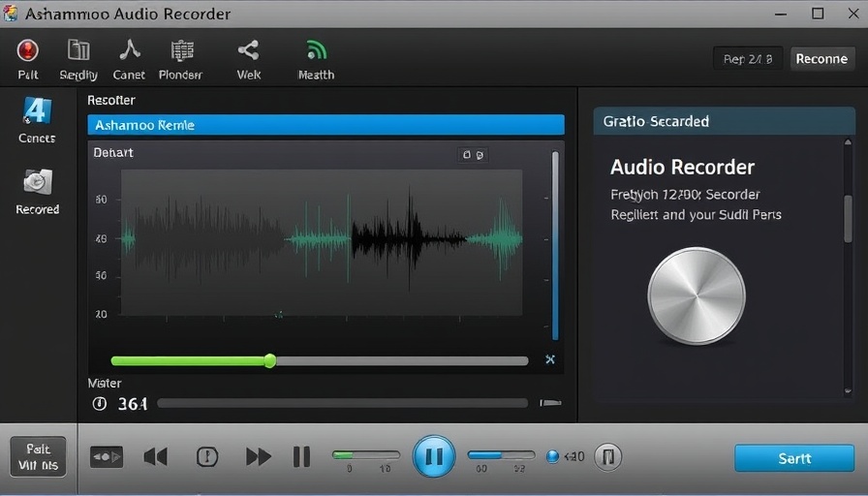Click the record-mode icon in bottom bar

tap(107, 456)
